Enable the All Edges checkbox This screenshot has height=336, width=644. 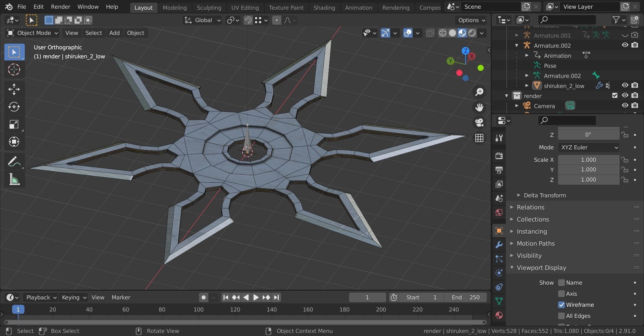point(561,316)
